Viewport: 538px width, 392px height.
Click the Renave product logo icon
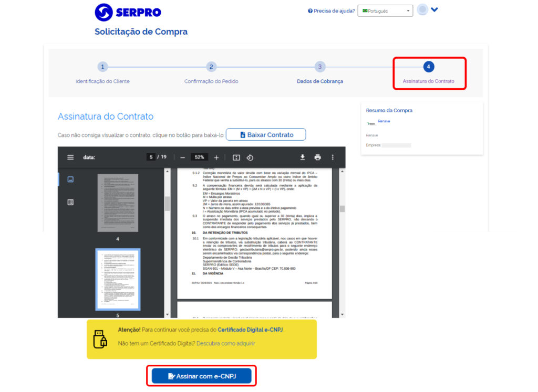pos(371,123)
